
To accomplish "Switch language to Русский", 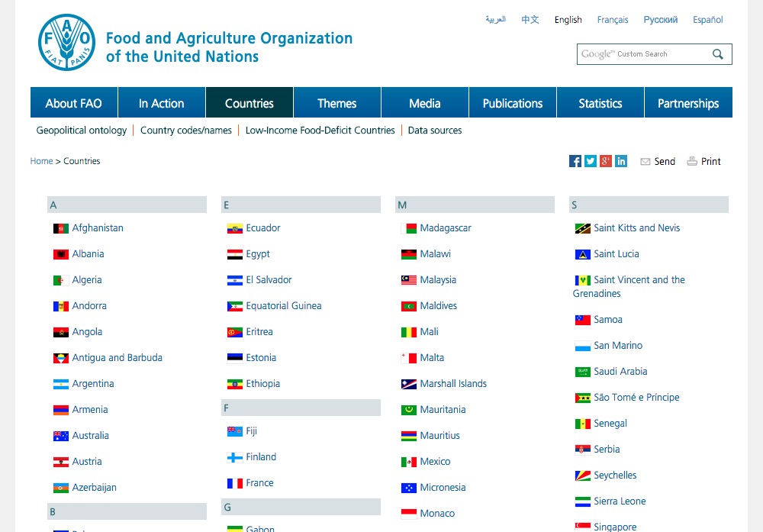I will click(661, 20).
